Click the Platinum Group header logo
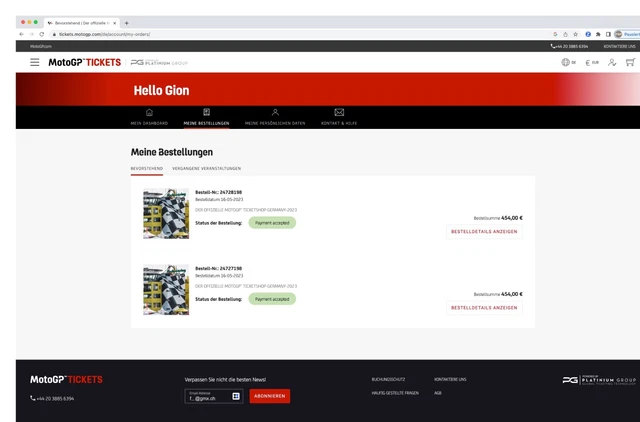The image size is (640, 422). click(159, 62)
